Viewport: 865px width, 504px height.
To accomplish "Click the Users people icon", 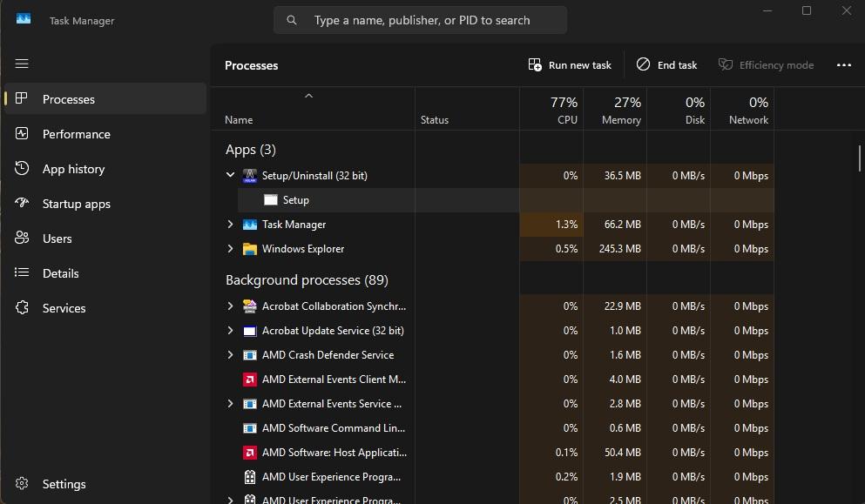I will click(22, 238).
